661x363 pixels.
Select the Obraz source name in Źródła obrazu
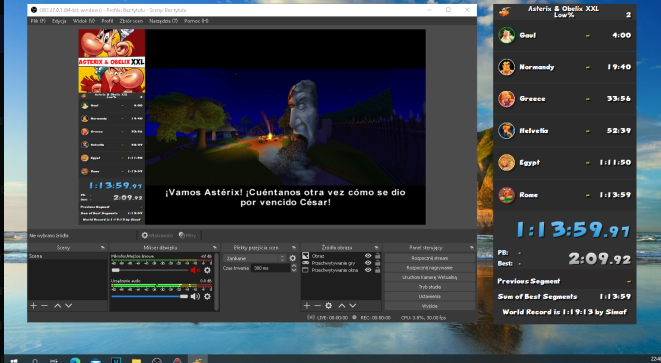click(318, 256)
